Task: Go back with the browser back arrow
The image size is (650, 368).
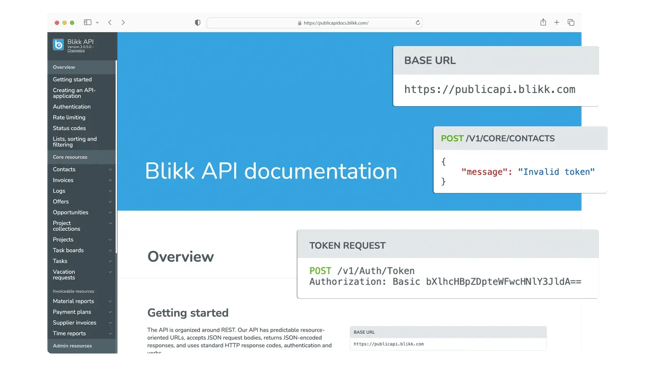Action: tap(110, 22)
